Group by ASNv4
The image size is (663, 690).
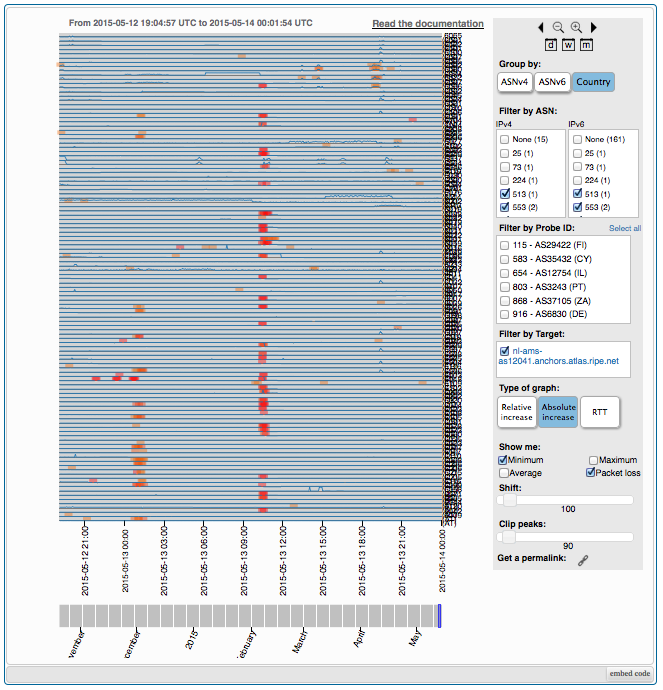[x=514, y=82]
